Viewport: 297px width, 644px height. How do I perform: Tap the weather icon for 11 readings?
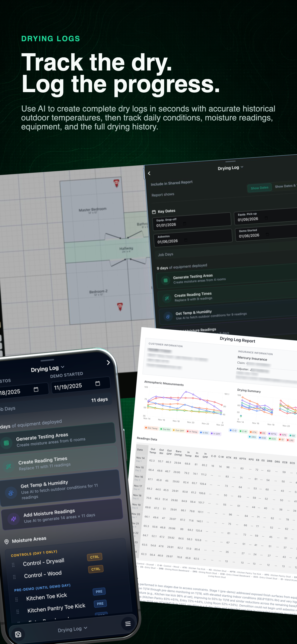(x=11, y=493)
